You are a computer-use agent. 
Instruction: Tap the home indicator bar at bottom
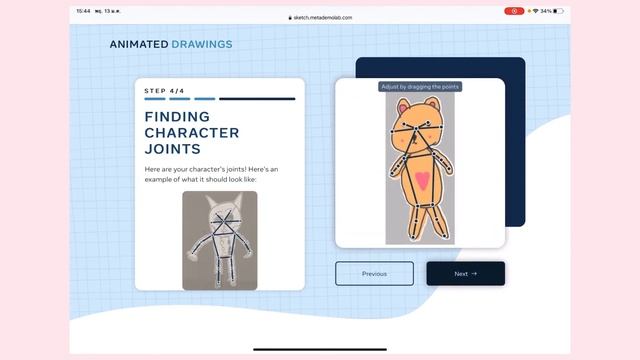(x=320, y=349)
